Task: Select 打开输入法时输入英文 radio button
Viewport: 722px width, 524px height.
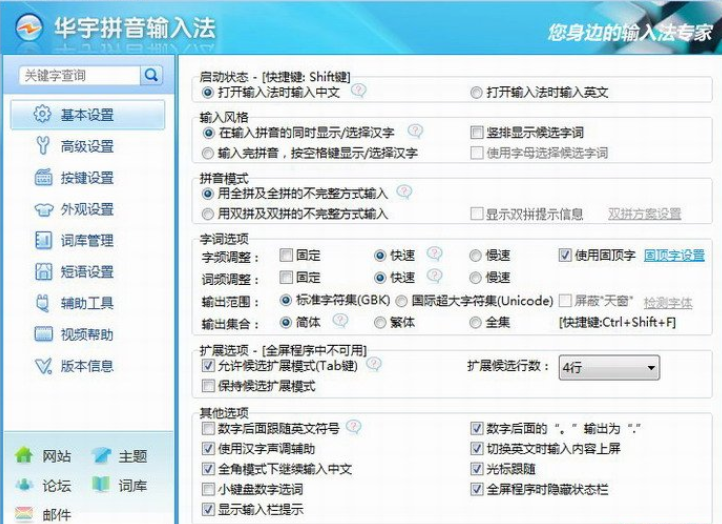Action: click(476, 93)
